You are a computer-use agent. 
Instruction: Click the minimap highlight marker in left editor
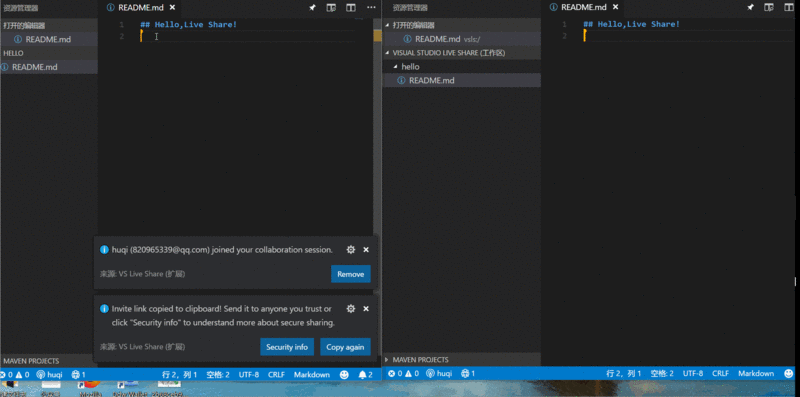point(378,36)
